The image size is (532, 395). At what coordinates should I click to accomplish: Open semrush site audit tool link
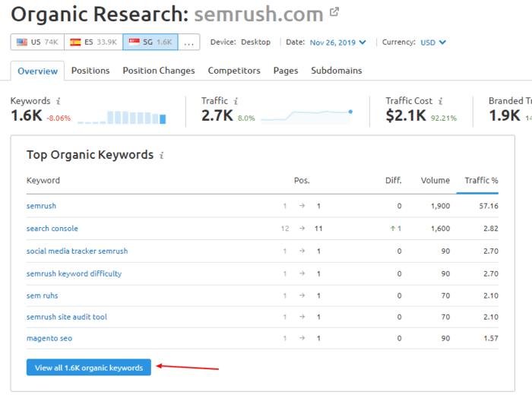[67, 317]
